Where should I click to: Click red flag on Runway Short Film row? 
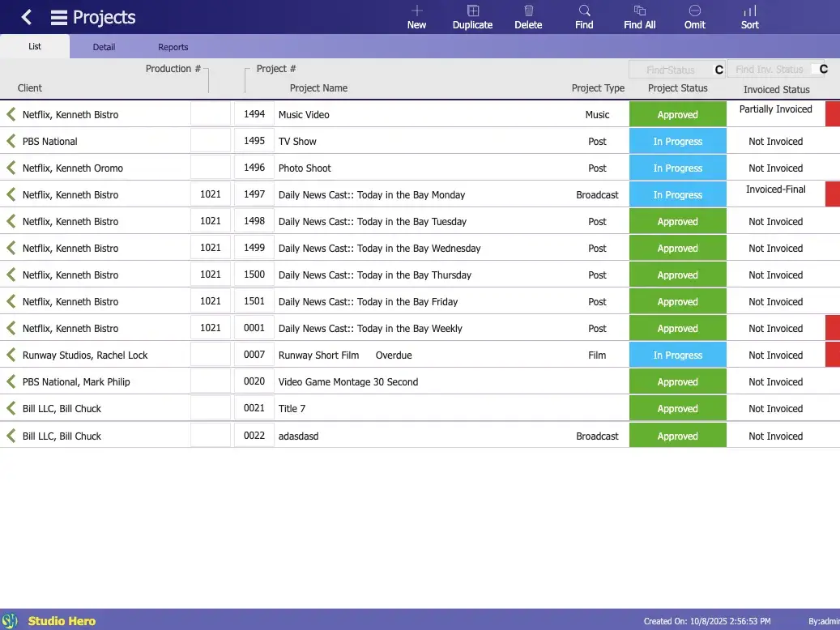point(833,354)
